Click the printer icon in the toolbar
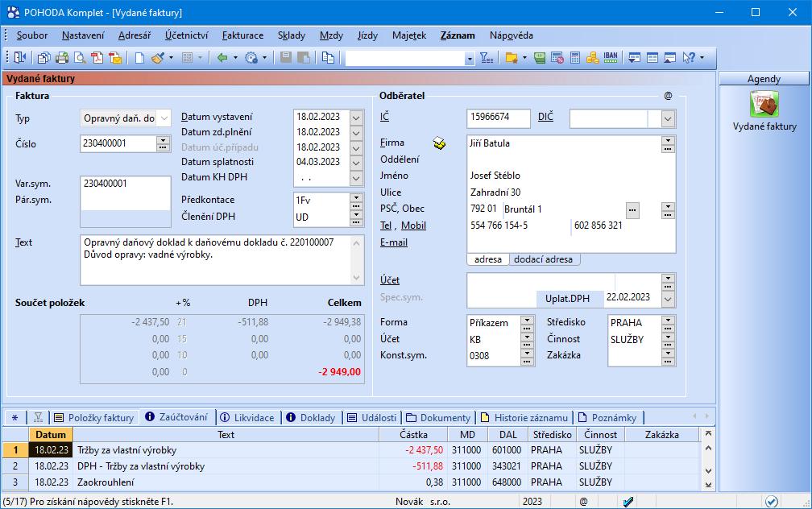812x509 pixels. [62, 57]
